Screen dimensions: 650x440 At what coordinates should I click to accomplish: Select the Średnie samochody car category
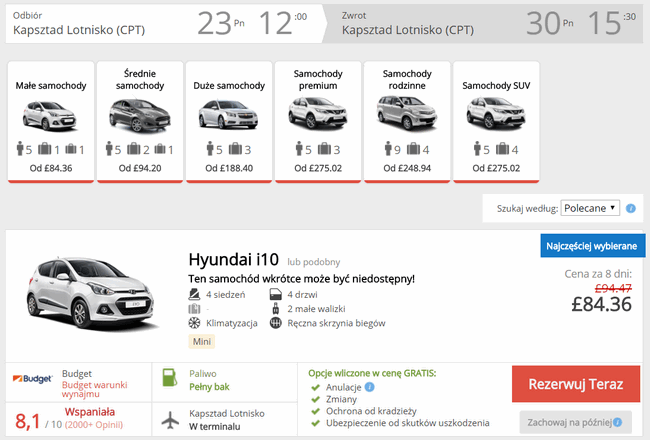tap(140, 122)
